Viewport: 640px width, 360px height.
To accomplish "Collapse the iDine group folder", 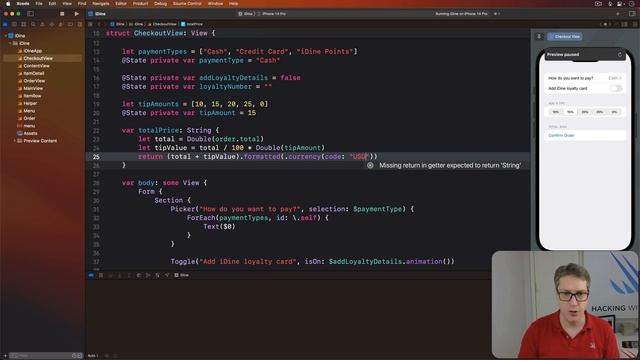I will click(10, 43).
